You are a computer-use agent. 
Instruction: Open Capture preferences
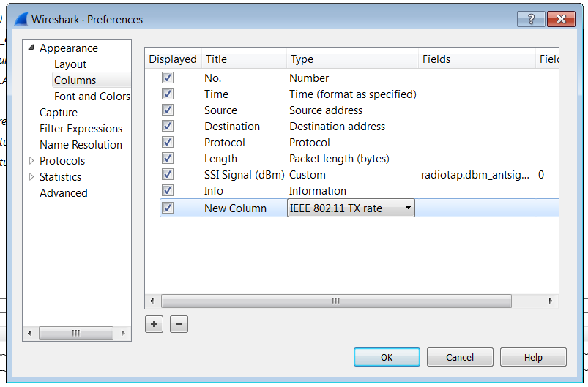click(59, 113)
